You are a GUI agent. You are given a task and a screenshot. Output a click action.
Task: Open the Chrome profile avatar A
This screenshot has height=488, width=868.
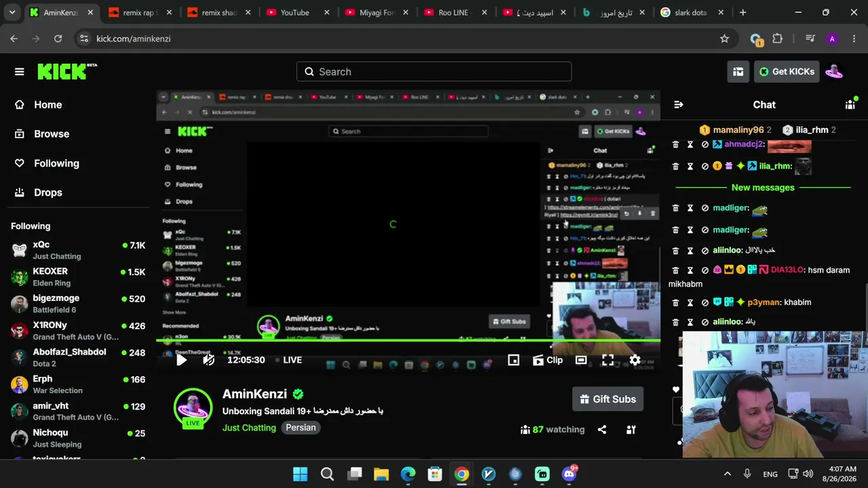pyautogui.click(x=832, y=39)
